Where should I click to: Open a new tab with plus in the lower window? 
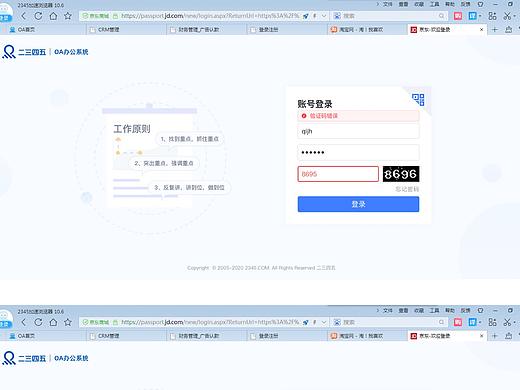[x=495, y=336]
